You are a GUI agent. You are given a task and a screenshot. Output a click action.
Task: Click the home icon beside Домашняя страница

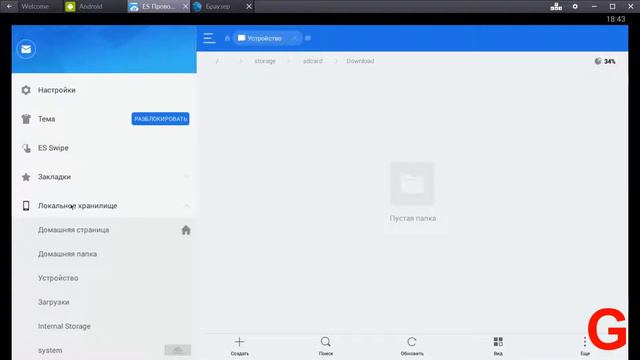tap(186, 230)
